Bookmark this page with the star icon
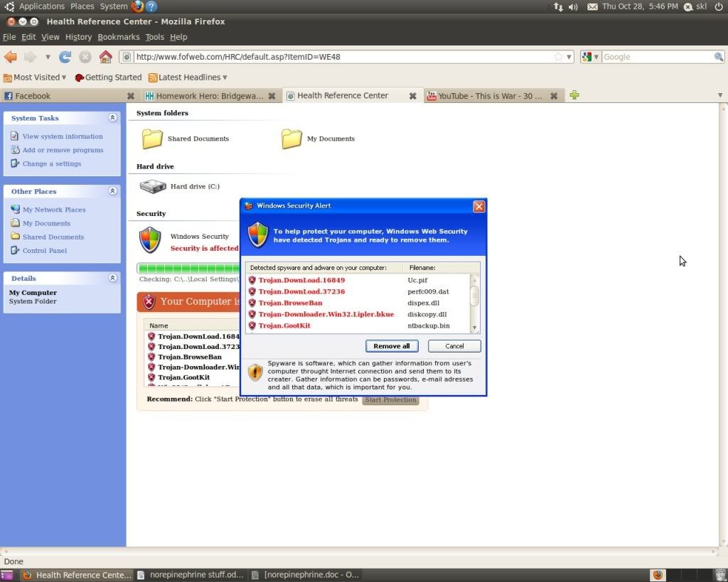 coord(559,57)
